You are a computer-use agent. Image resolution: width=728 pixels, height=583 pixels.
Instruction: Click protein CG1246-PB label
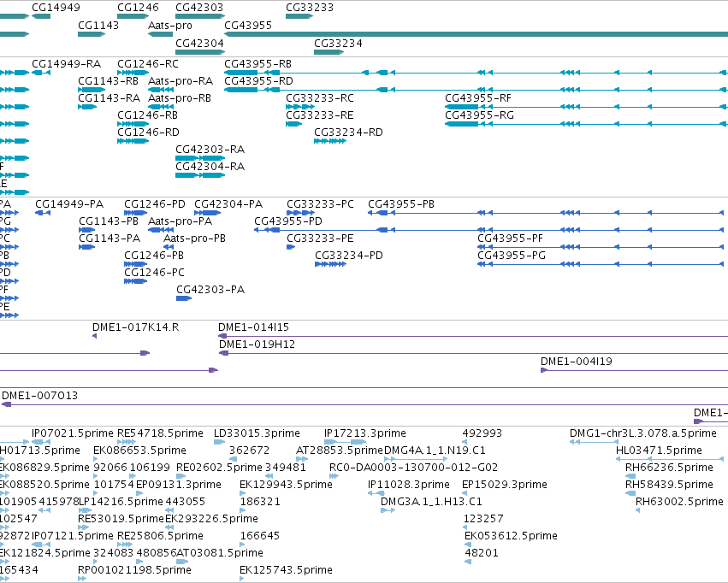coord(154,256)
